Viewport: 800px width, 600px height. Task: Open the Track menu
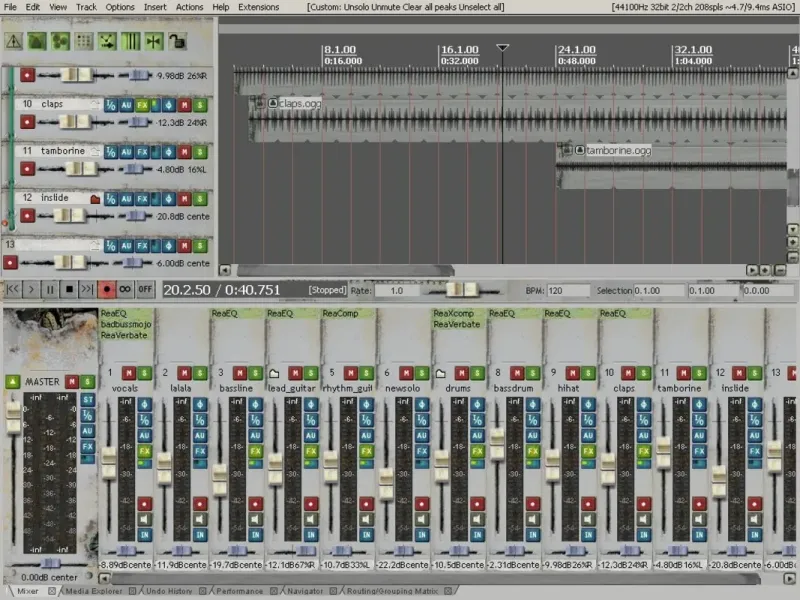[87, 7]
